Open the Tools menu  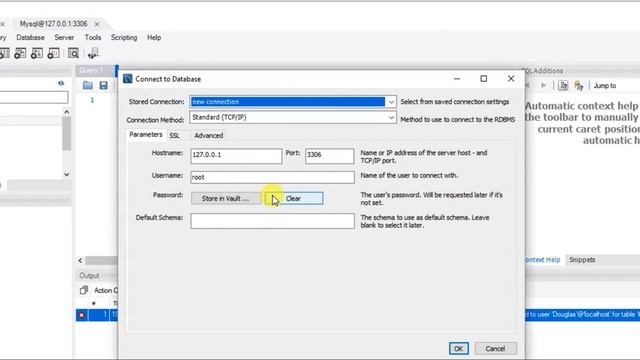coord(93,38)
